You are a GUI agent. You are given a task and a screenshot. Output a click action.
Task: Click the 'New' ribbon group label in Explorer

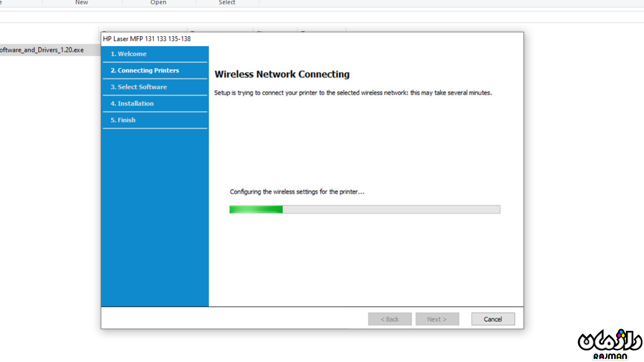82,3
